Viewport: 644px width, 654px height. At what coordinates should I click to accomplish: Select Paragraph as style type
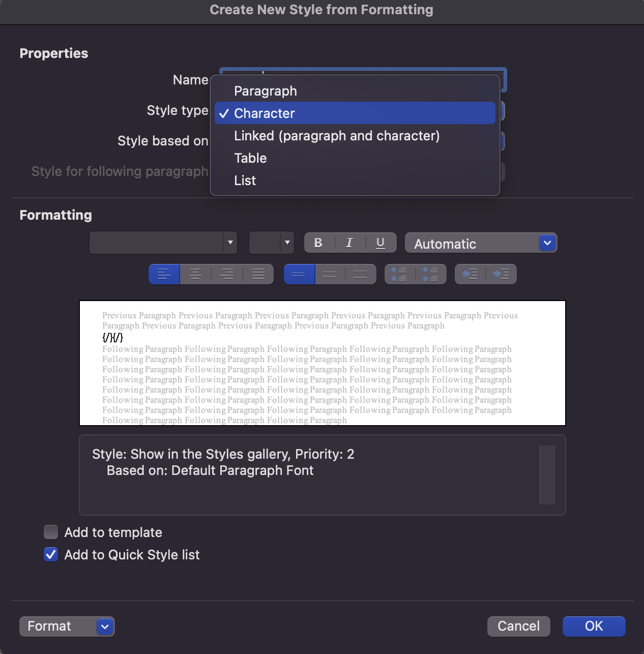click(265, 91)
